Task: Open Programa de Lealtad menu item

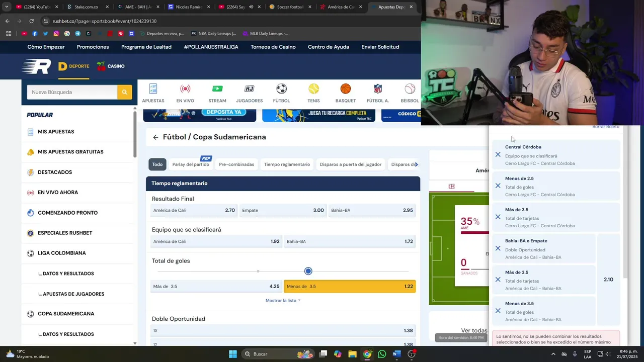Action: [146, 47]
